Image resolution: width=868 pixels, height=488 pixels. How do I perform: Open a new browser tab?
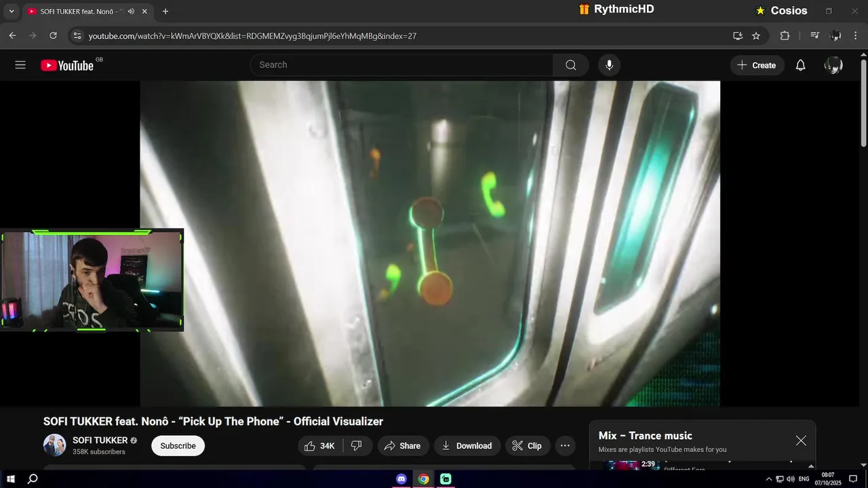(x=165, y=12)
